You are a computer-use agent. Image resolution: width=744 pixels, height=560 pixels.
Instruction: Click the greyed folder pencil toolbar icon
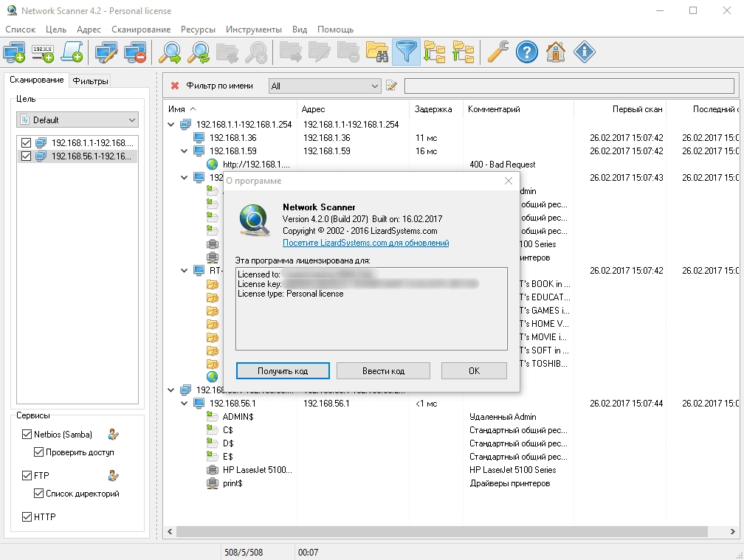pos(320,52)
